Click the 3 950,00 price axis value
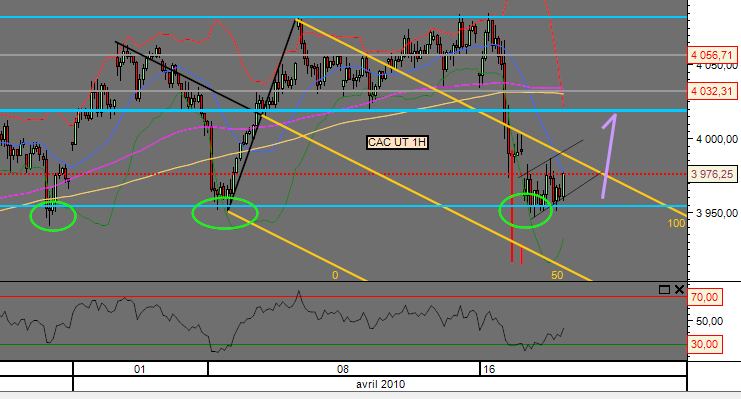 tap(716, 213)
